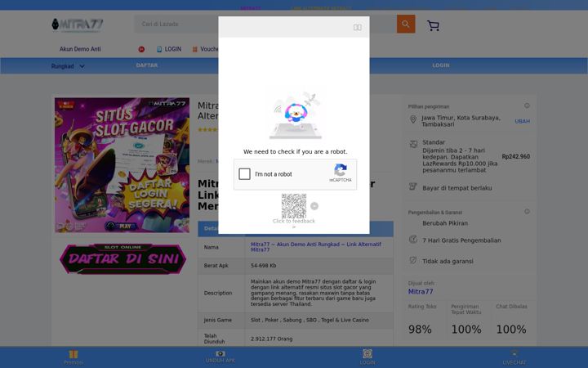
Task: Click the Tidak ada garansi shield icon
Action: pyautogui.click(x=413, y=260)
